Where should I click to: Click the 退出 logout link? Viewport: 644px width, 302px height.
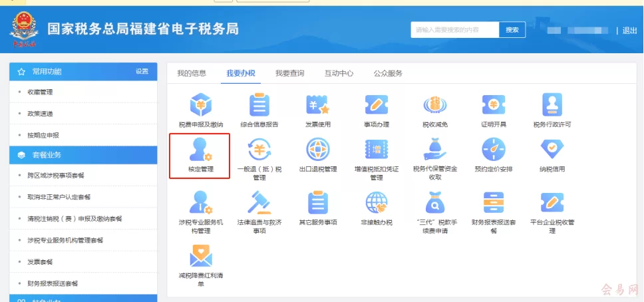click(629, 31)
